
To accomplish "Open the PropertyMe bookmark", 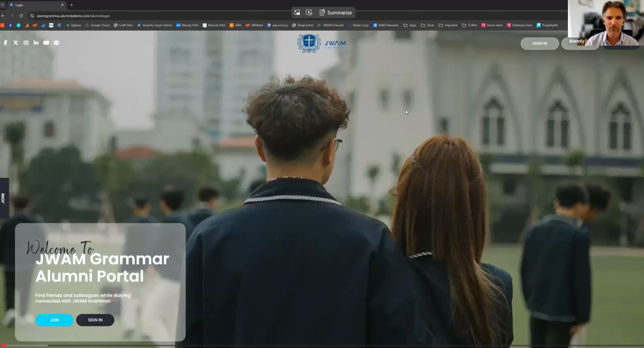I will 547,25.
